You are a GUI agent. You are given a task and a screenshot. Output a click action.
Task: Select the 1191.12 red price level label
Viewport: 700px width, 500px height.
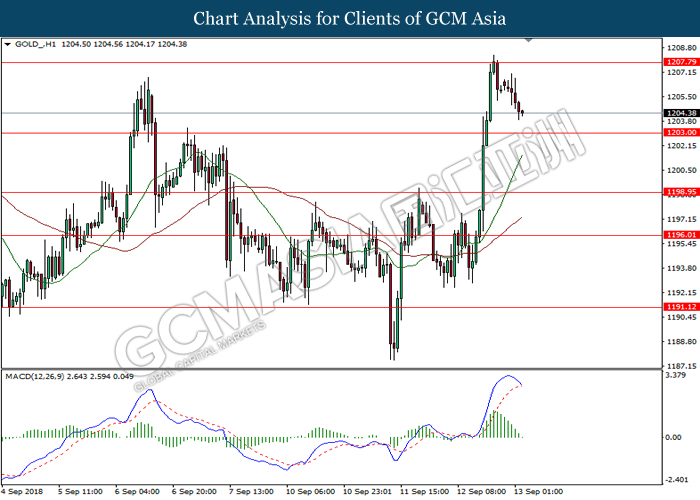[681, 307]
